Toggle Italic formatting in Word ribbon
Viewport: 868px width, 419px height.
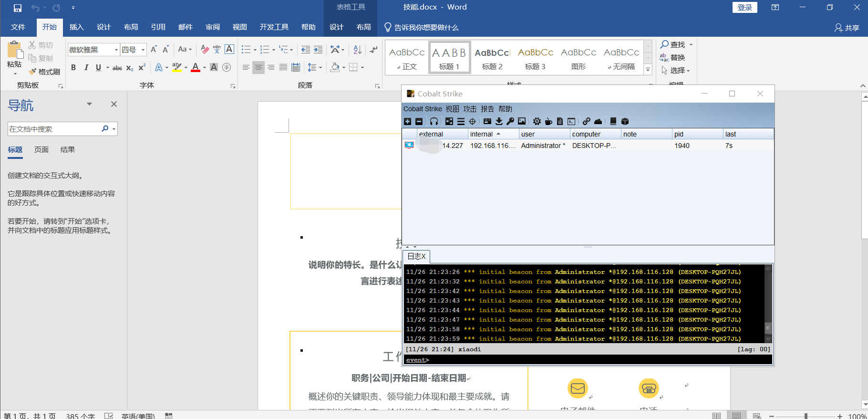coord(86,68)
